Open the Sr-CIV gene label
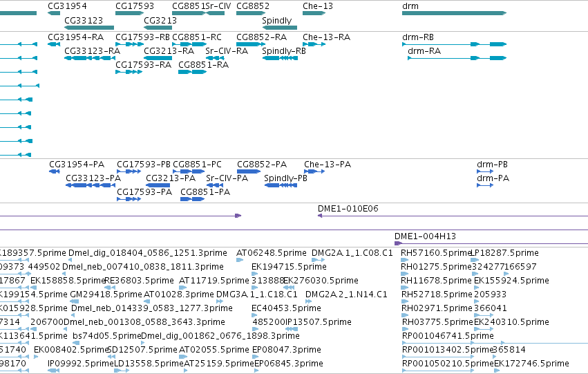Viewport: 588px width, 374px height. click(x=218, y=6)
